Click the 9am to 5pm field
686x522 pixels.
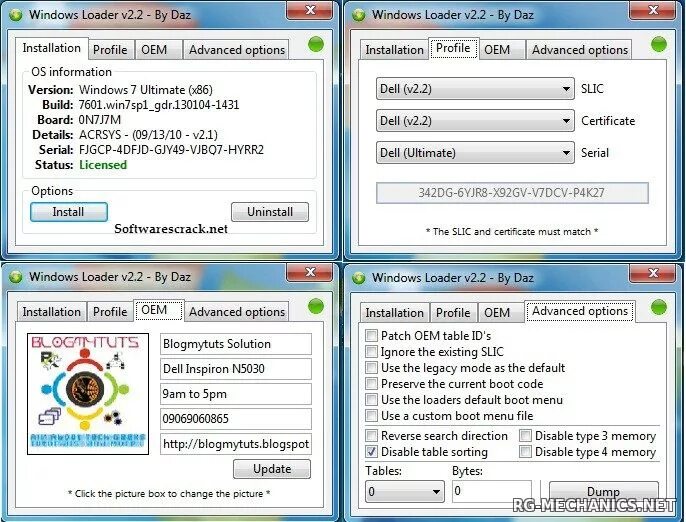click(236, 394)
